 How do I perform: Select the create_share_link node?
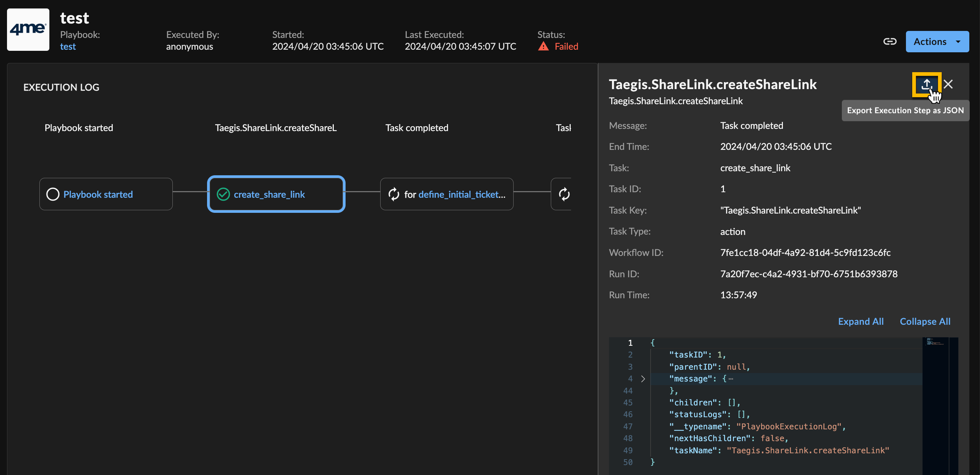276,194
